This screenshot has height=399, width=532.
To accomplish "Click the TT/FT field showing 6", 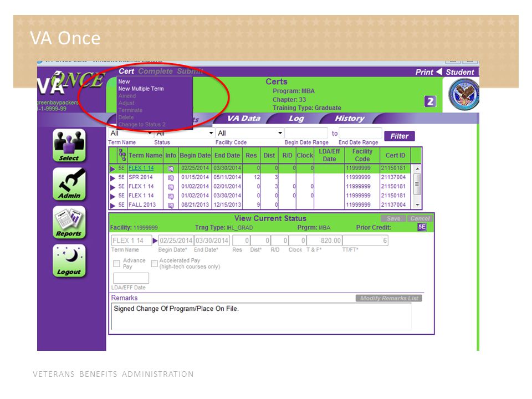I will 365,241.
